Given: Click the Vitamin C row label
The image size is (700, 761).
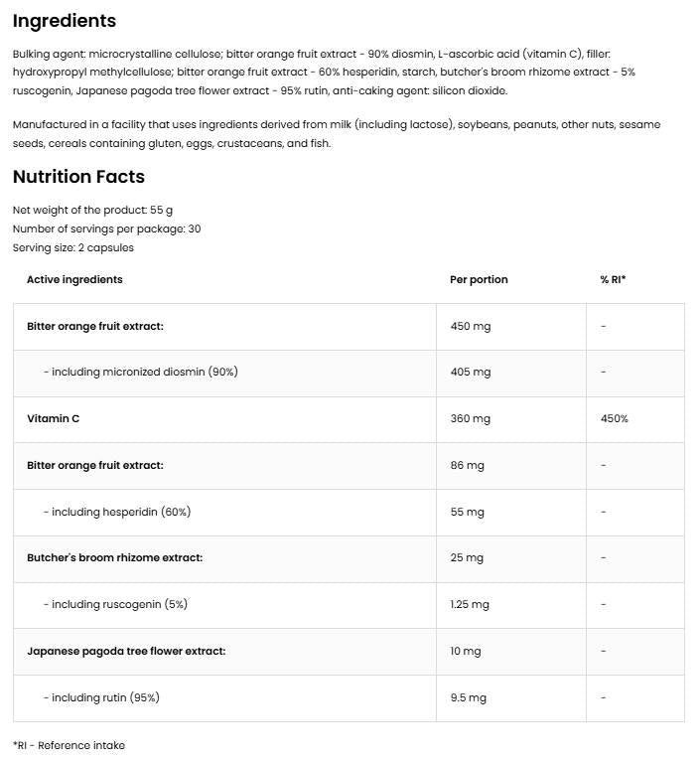Looking at the screenshot, I should pyautogui.click(x=54, y=418).
